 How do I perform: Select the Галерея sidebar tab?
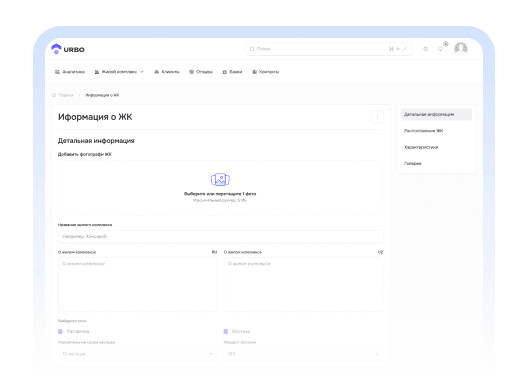pyautogui.click(x=413, y=163)
